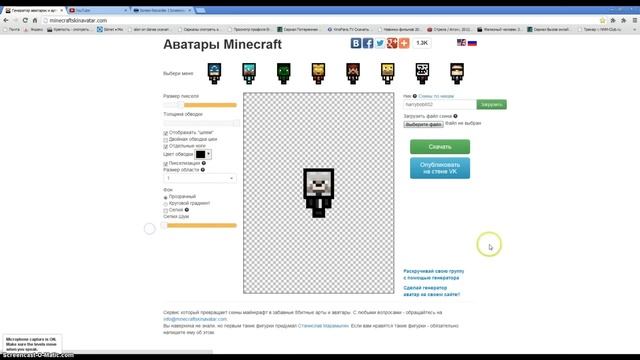Switch to the Screen Recorder browser tab

162,10
